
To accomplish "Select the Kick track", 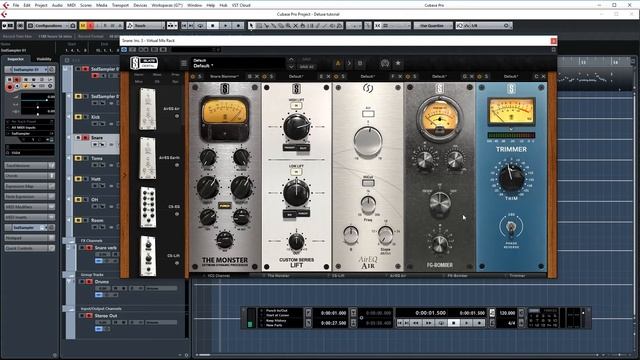I will point(95,117).
